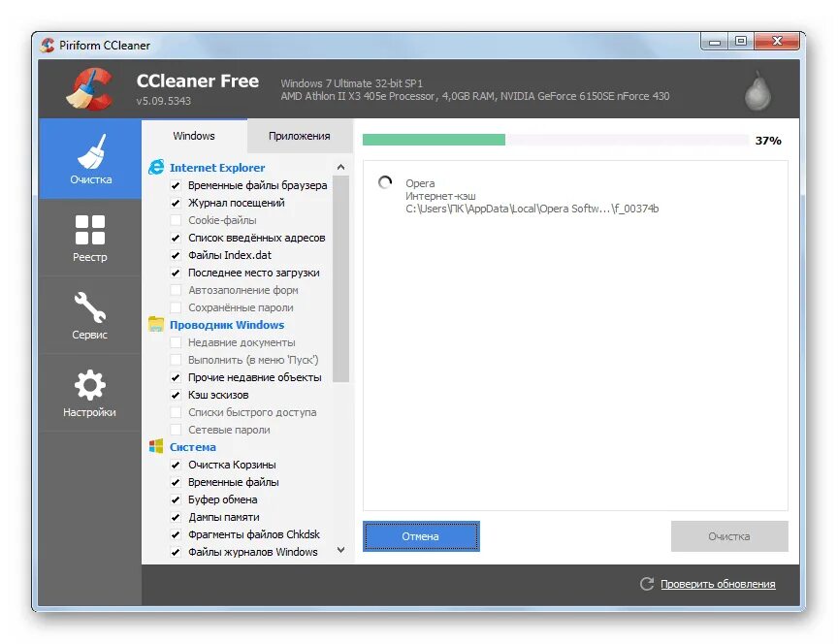Enable Сетевые пароли checkbox
838x644 pixels.
176,430
